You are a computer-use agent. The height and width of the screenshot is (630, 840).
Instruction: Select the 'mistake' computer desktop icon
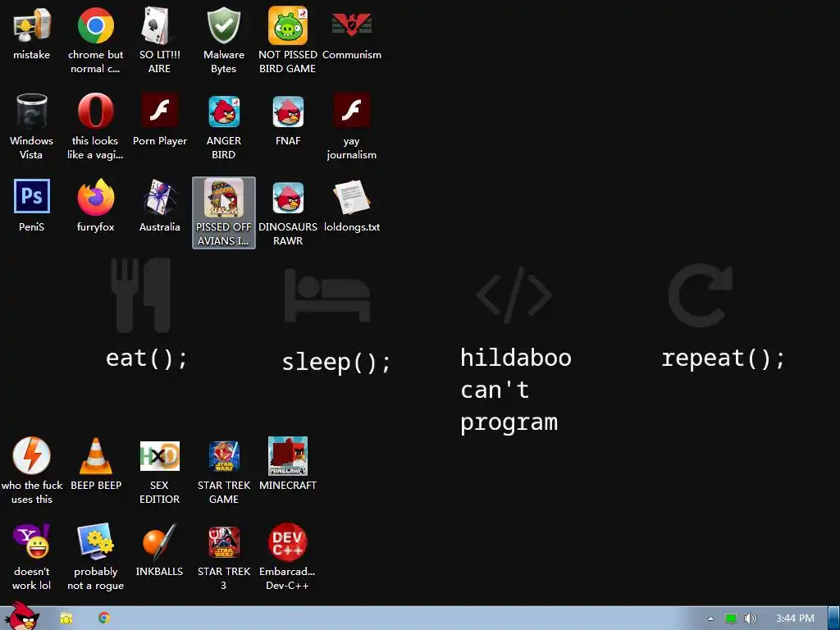32,25
